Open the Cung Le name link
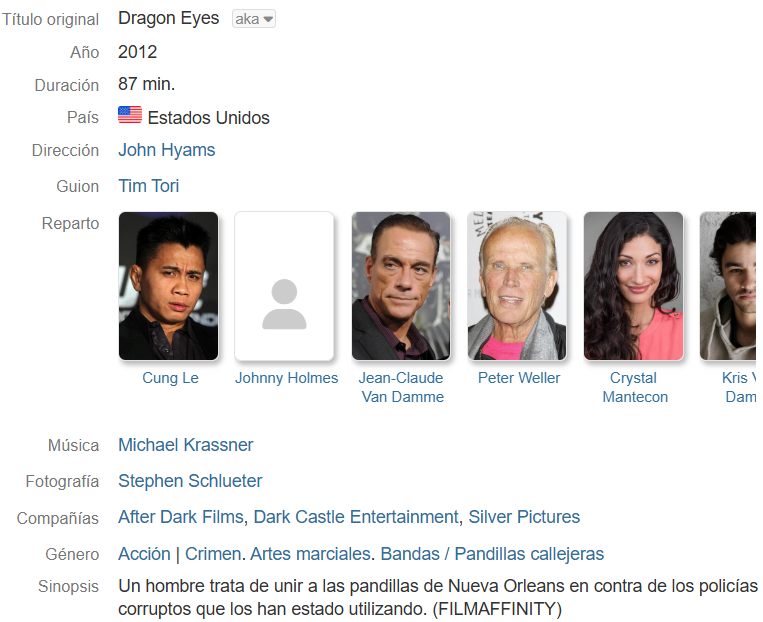This screenshot has height=622, width=763. pos(170,378)
